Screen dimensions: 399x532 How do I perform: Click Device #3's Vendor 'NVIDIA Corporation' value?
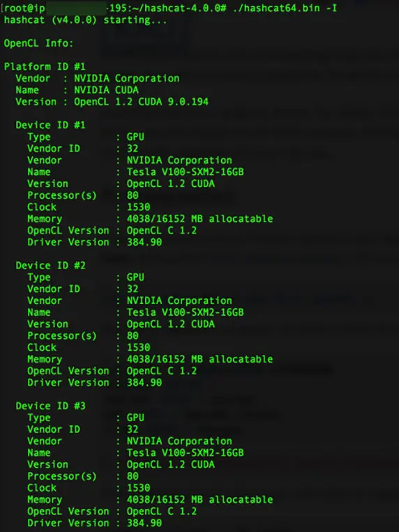tap(180, 441)
